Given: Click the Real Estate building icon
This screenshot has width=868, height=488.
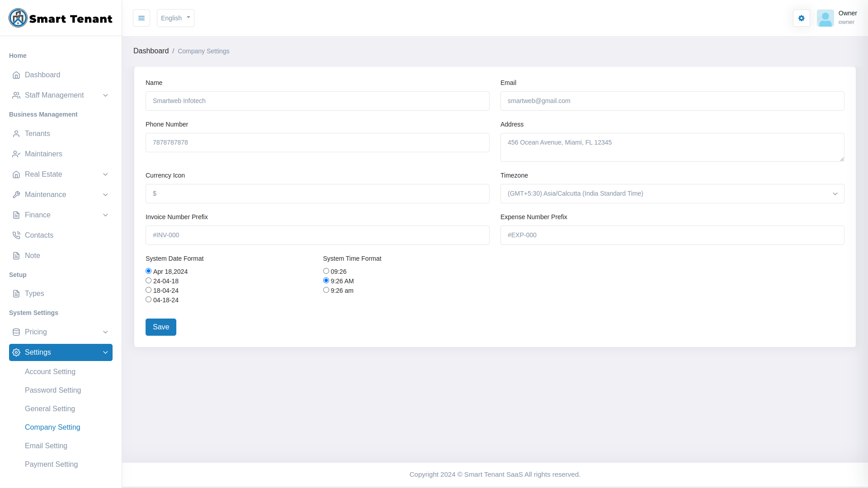Looking at the screenshot, I should pos(16,174).
